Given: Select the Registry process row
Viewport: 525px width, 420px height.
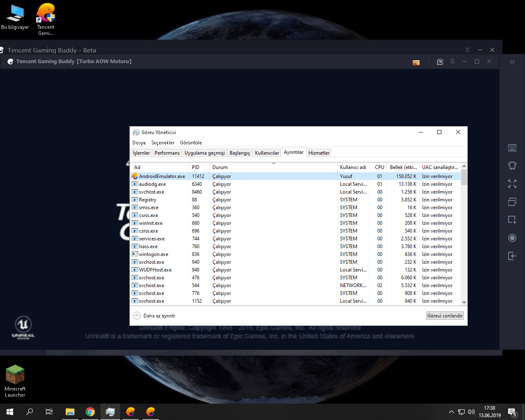Looking at the screenshot, I should 296,200.
